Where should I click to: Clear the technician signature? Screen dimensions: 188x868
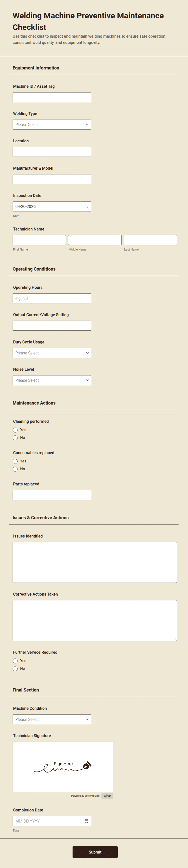click(x=107, y=796)
